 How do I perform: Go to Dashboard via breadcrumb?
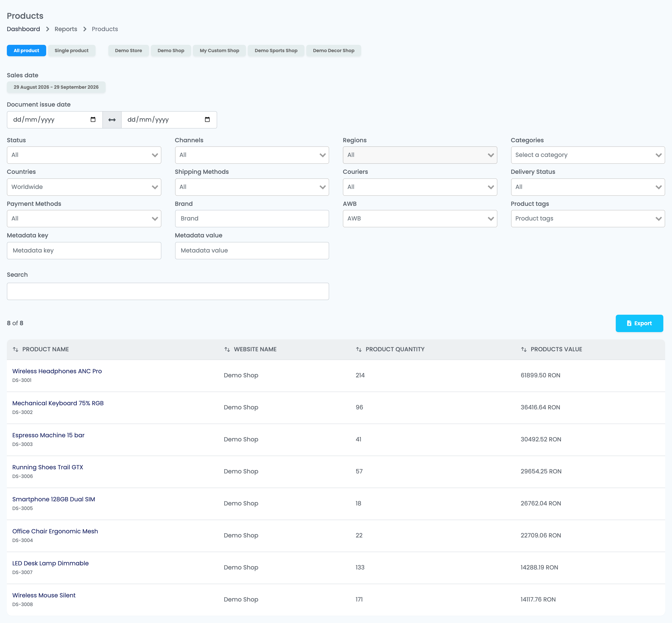coord(23,29)
